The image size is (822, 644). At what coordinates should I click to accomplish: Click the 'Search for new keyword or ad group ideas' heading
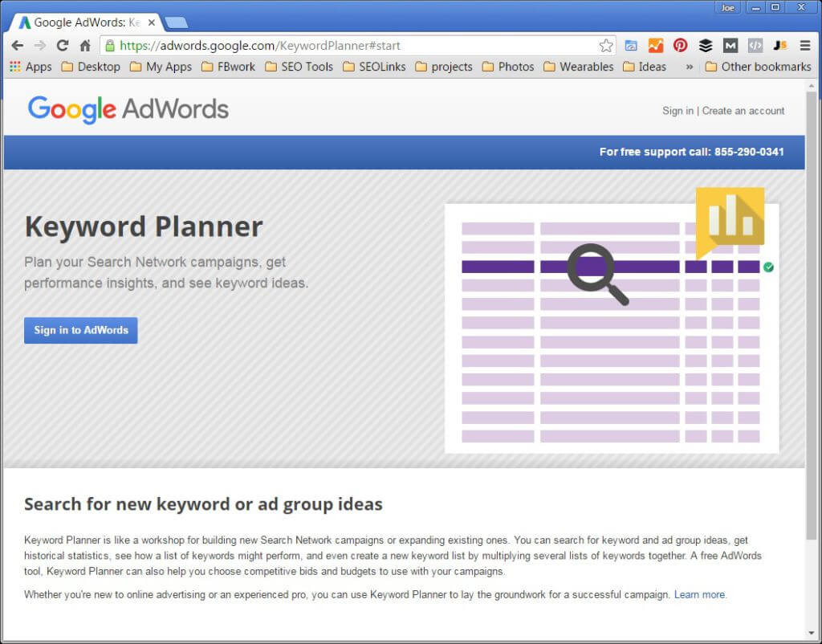tap(203, 504)
